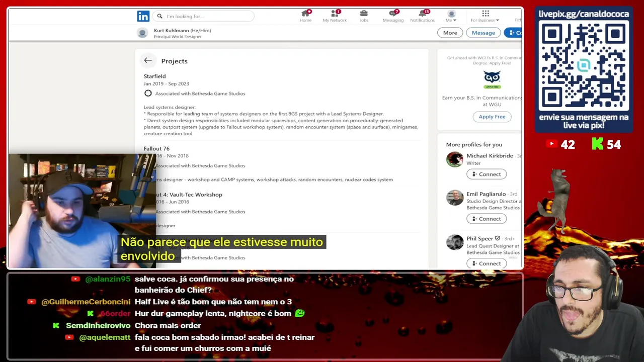
Task: Click Phil Speer's profile photo
Action: [x=455, y=242]
